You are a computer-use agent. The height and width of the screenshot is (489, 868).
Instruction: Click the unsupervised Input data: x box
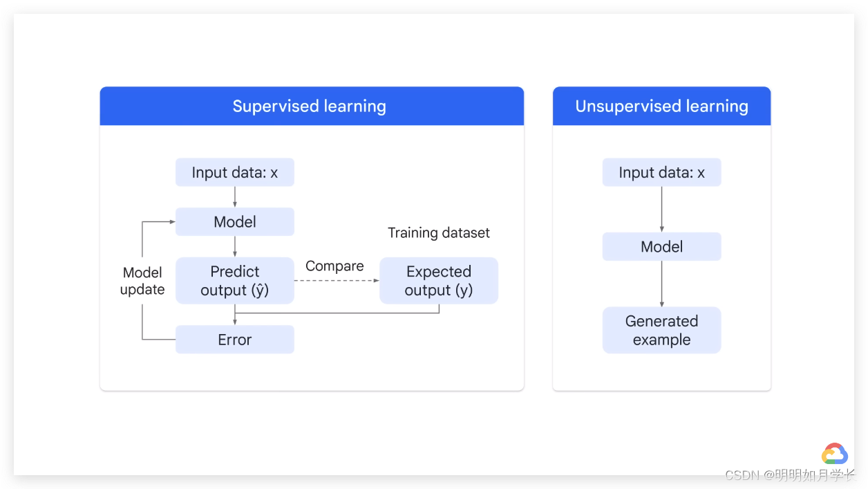click(x=661, y=172)
